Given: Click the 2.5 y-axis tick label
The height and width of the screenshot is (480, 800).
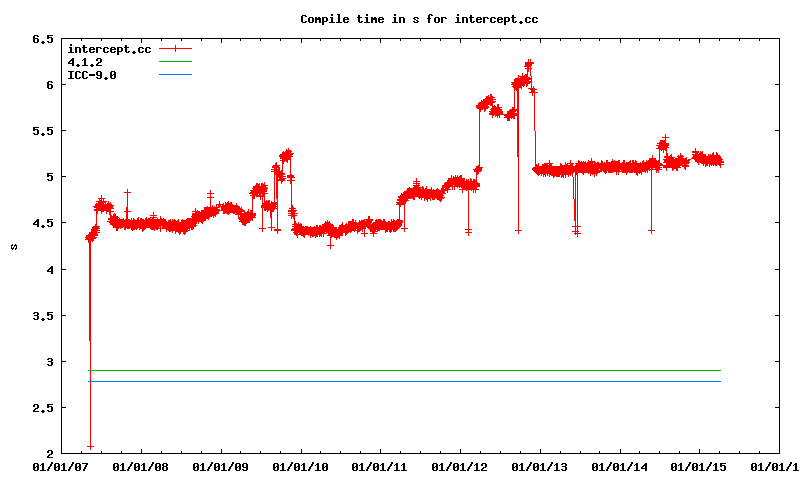Looking at the screenshot, I should point(43,407).
